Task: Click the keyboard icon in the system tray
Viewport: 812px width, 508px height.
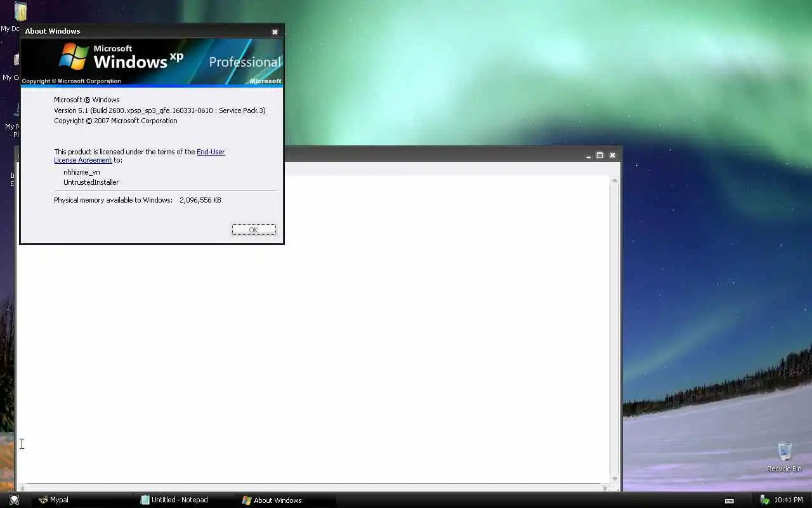Action: pos(730,500)
